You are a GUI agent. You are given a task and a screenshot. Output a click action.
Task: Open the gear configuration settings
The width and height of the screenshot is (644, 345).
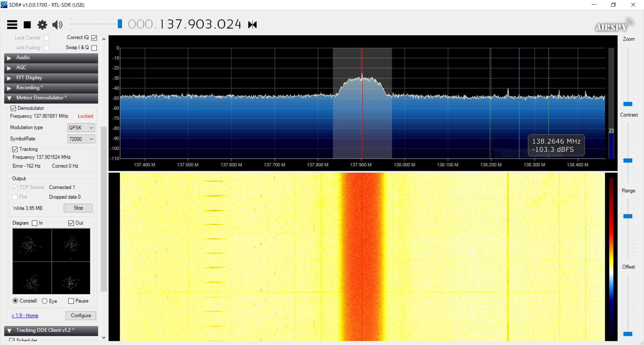click(42, 24)
